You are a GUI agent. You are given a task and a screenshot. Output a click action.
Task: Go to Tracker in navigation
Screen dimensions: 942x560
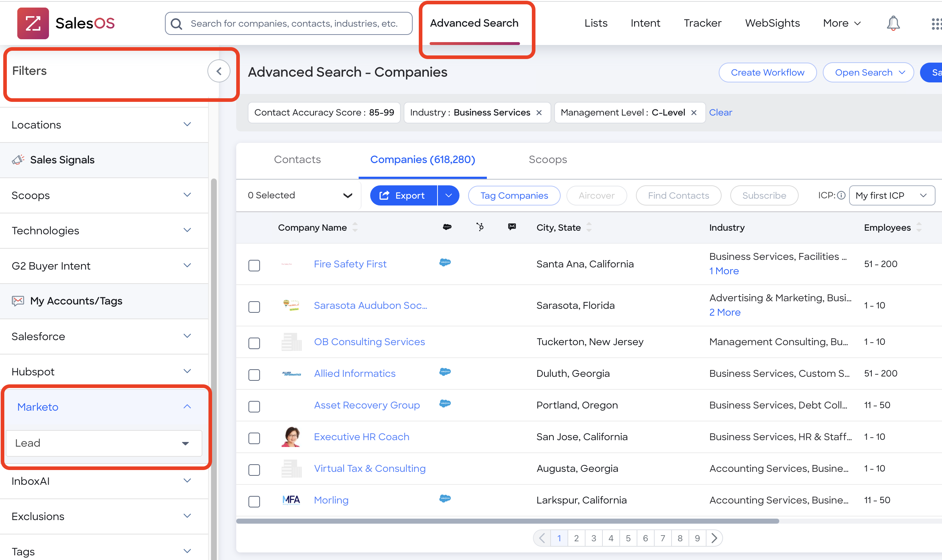pyautogui.click(x=702, y=23)
